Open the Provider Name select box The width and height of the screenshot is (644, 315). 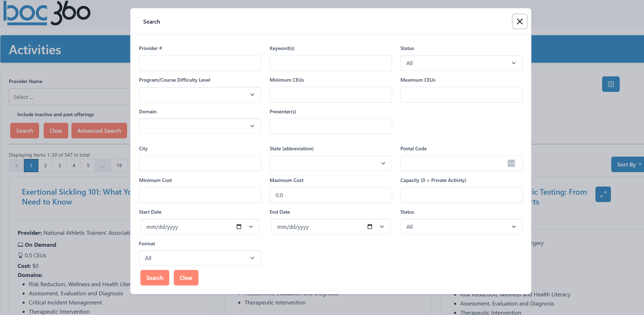point(69,97)
